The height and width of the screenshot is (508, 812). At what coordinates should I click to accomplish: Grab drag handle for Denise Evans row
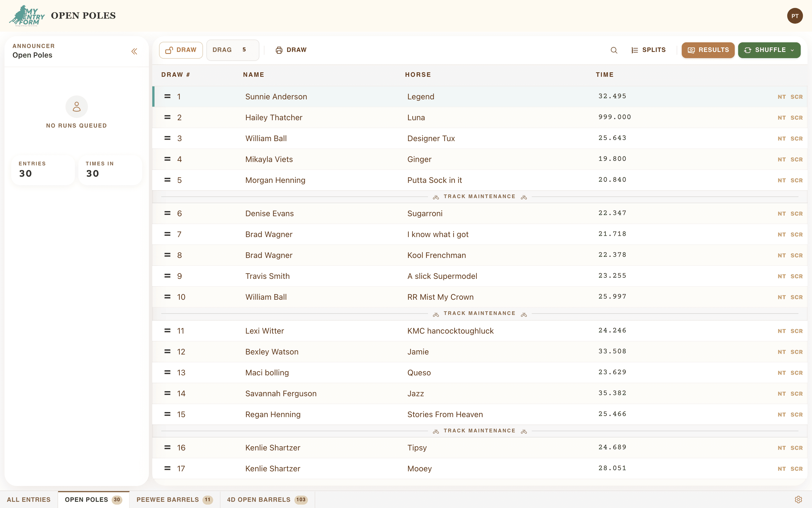(x=167, y=213)
